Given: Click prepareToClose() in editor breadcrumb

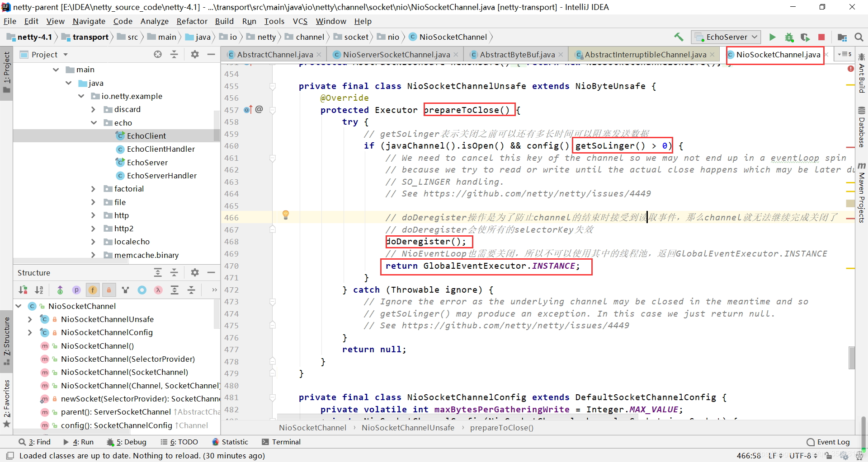Looking at the screenshot, I should tap(501, 428).
